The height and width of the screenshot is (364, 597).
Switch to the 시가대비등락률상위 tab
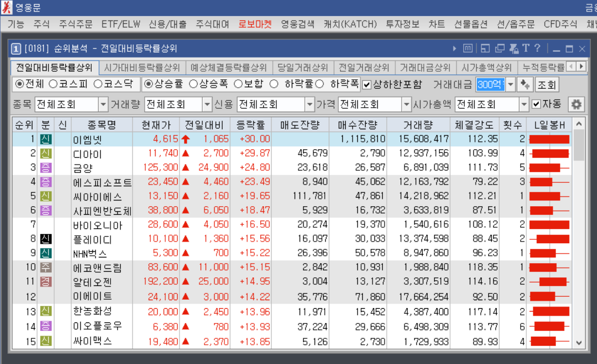(x=142, y=68)
